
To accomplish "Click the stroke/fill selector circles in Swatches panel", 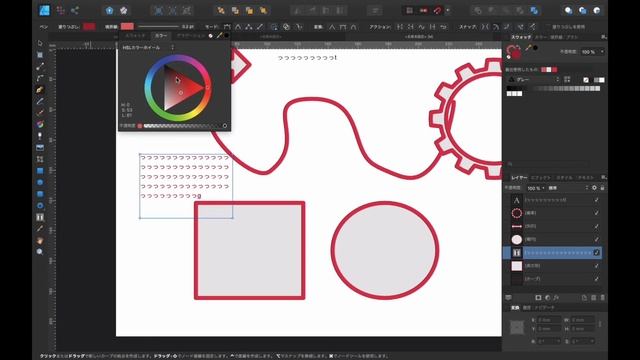I will 513,52.
